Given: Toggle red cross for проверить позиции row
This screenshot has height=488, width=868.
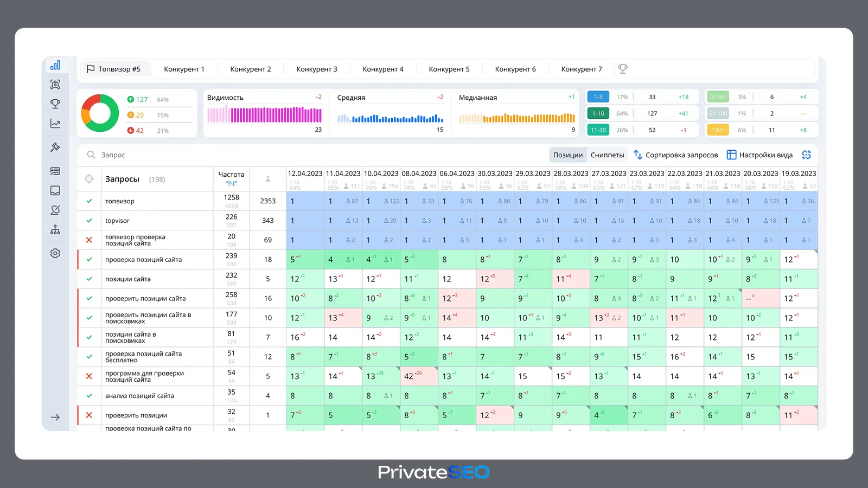Looking at the screenshot, I should (89, 415).
